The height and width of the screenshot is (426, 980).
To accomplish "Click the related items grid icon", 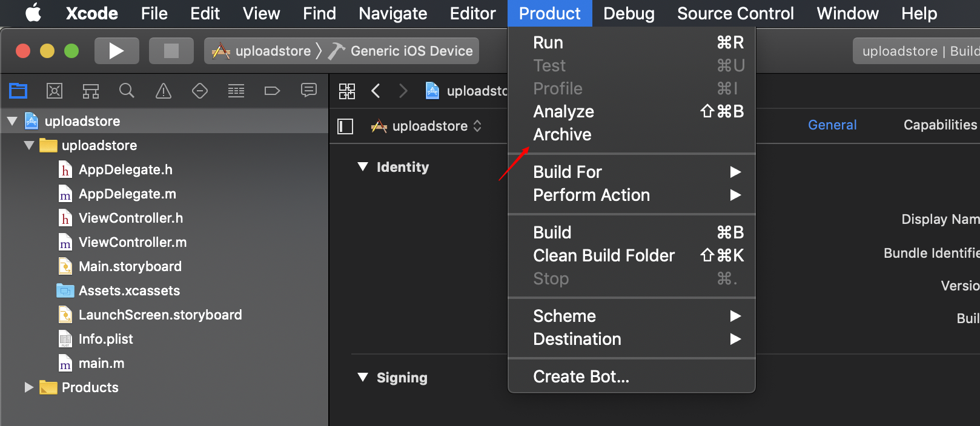I will [347, 91].
